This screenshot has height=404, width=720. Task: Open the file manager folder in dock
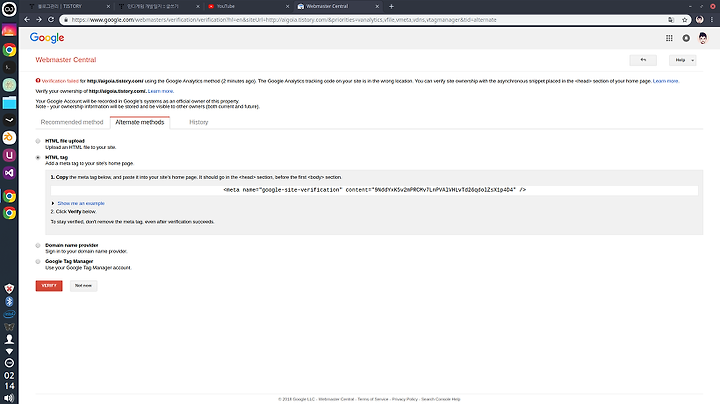tap(9, 103)
